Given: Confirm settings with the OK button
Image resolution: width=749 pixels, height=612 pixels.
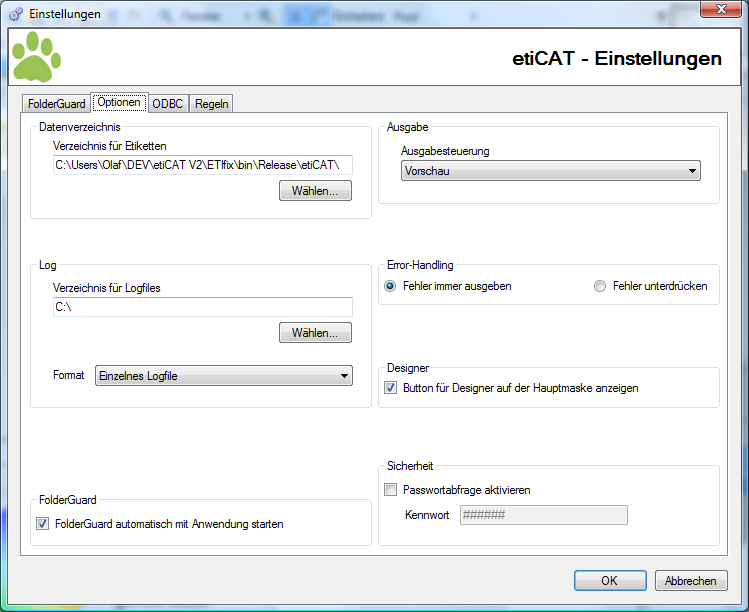Looking at the screenshot, I should coord(610,580).
